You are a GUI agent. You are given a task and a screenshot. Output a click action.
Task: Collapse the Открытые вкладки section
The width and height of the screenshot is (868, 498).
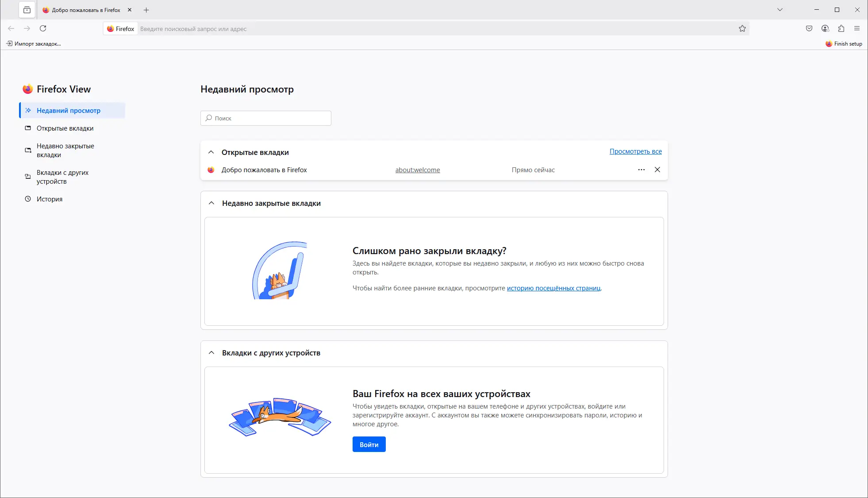pyautogui.click(x=211, y=152)
